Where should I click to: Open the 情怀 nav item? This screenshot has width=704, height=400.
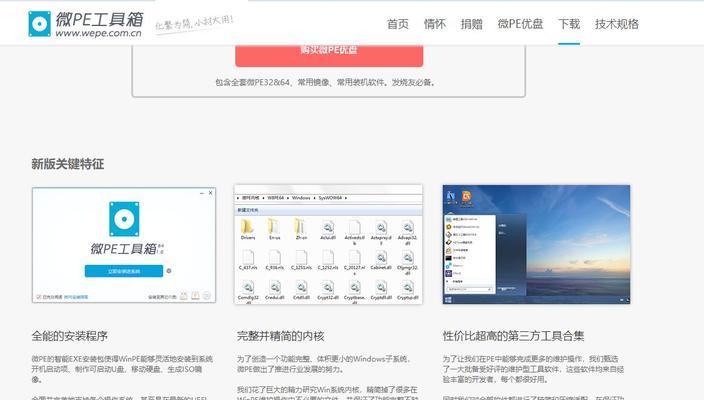[435, 24]
